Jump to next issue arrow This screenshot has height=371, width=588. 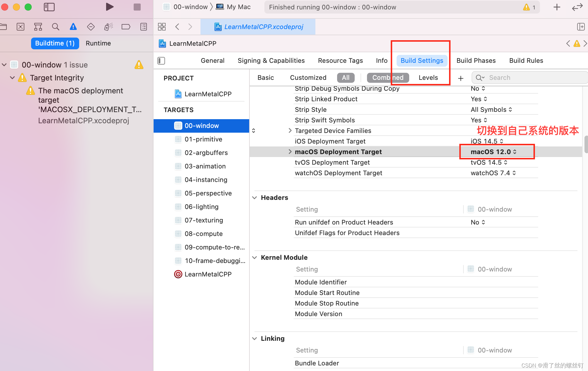pyautogui.click(x=585, y=43)
